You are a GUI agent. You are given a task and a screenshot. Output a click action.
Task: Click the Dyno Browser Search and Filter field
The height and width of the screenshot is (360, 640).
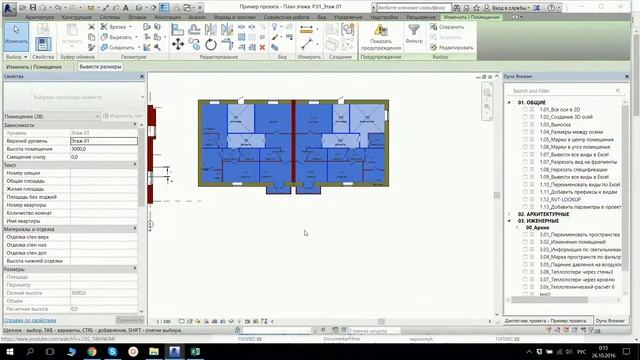(563, 91)
